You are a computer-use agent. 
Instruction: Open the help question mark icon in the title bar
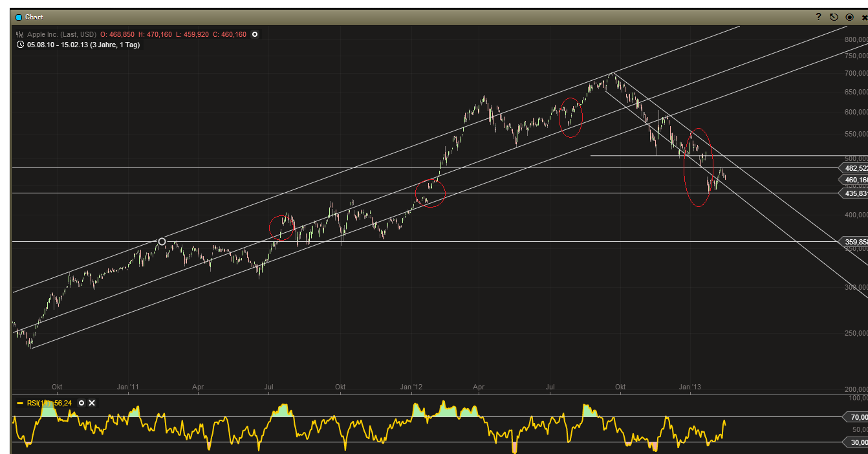[x=819, y=17]
